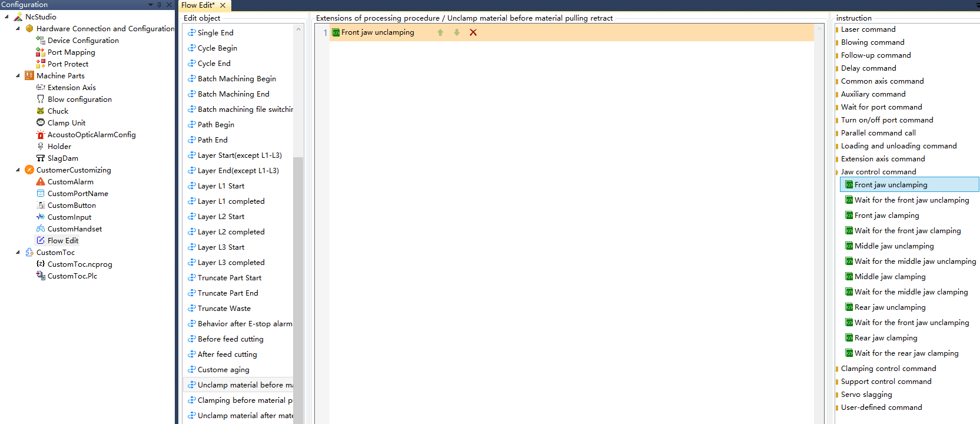Select Custome aging edit object
The image size is (980, 424).
pyautogui.click(x=223, y=370)
